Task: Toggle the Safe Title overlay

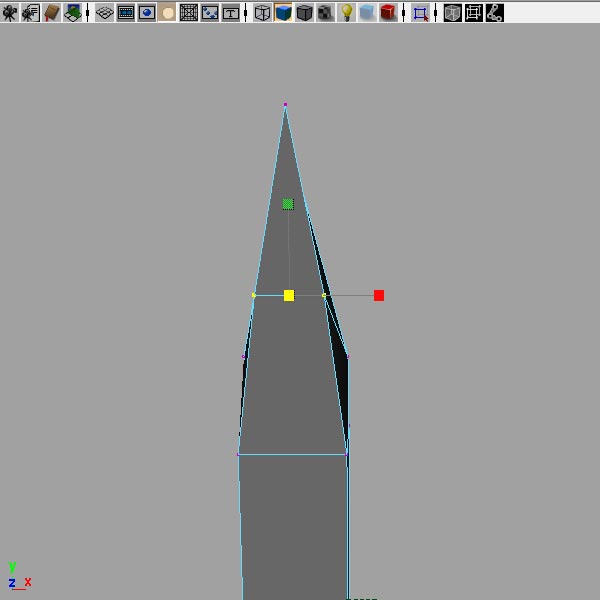Action: click(231, 13)
